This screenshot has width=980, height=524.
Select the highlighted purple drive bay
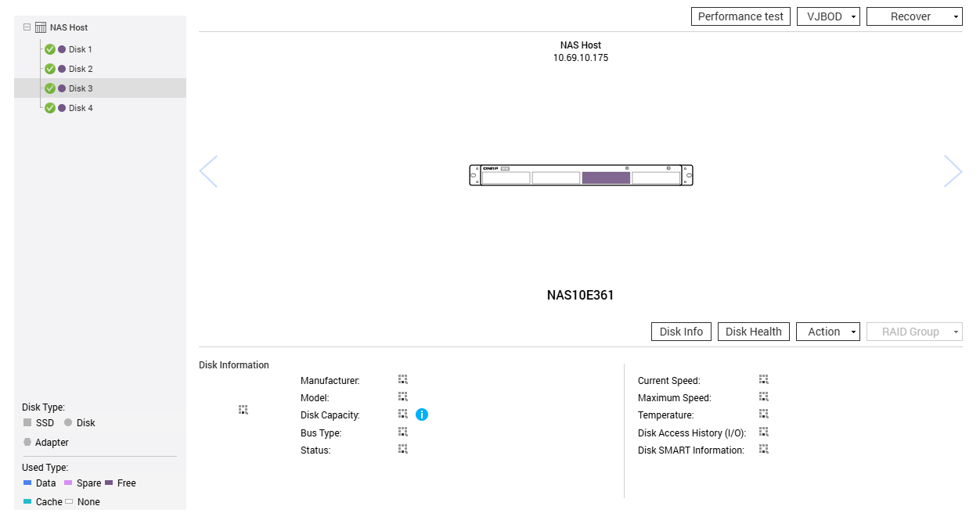[x=606, y=178]
